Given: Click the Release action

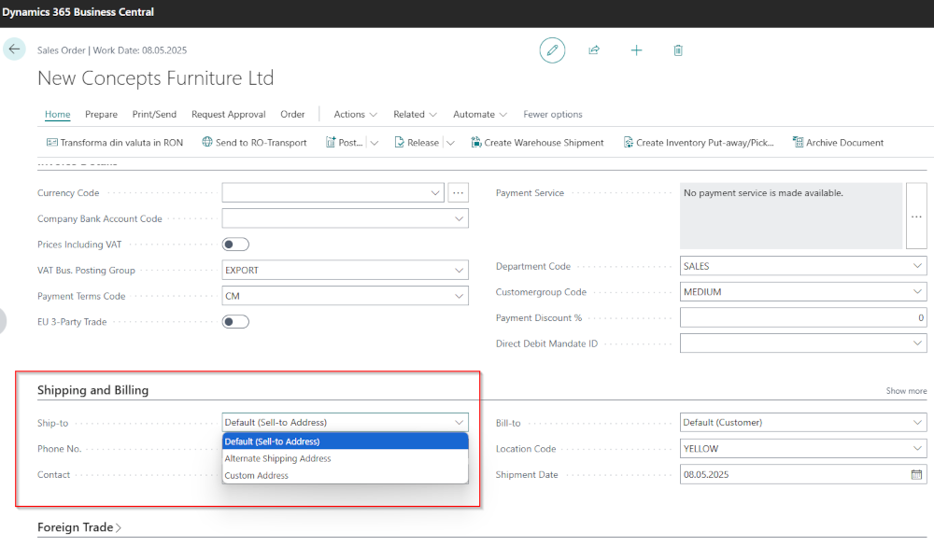Looking at the screenshot, I should point(417,142).
